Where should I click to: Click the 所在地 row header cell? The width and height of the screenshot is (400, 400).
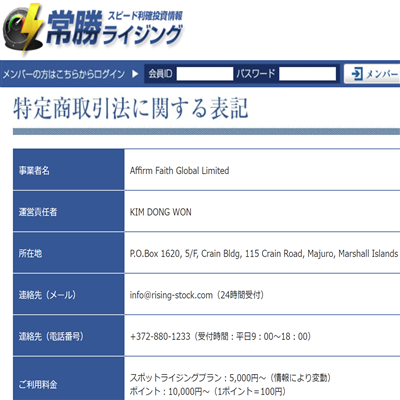point(69,253)
